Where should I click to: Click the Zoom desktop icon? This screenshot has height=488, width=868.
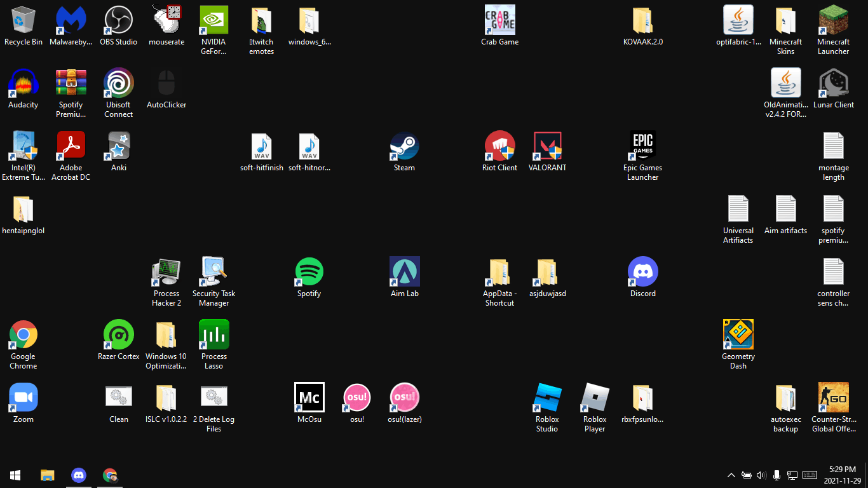(x=24, y=398)
